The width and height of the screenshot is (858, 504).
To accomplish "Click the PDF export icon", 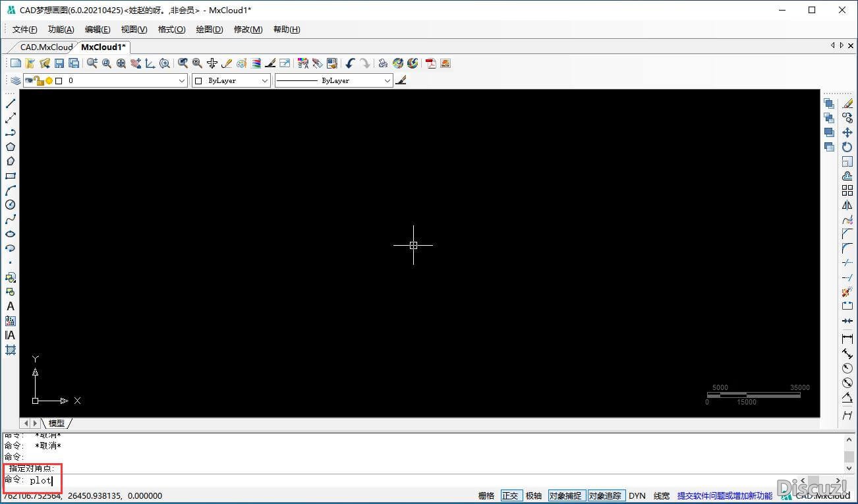I will tap(431, 63).
